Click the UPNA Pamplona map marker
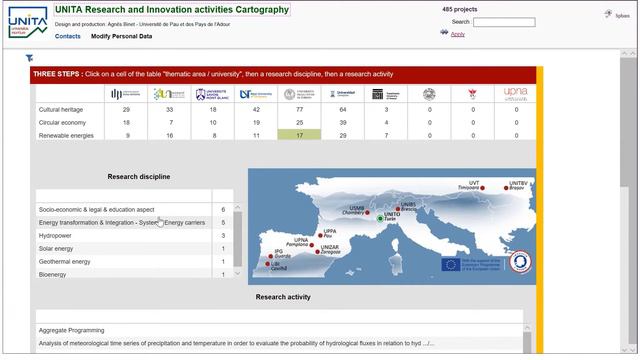 [x=312, y=245]
